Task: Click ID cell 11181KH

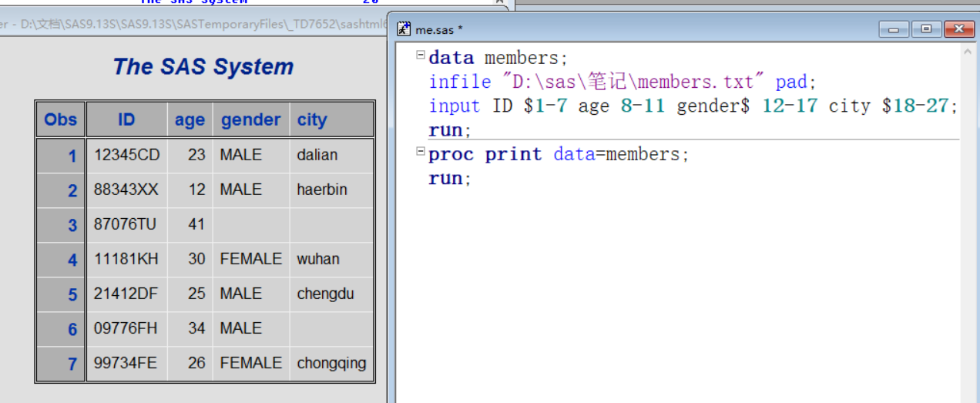Action: pos(126,259)
